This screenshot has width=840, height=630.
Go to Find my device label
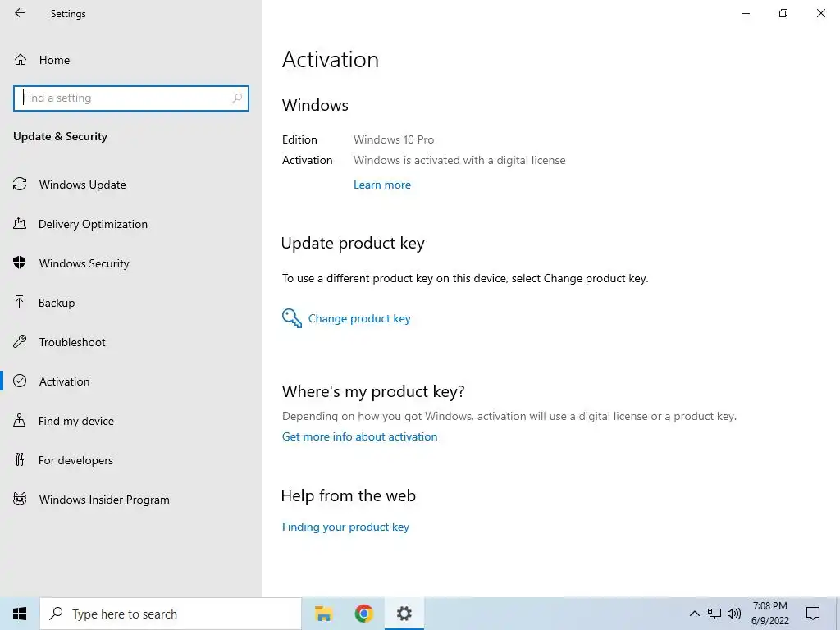[76, 421]
